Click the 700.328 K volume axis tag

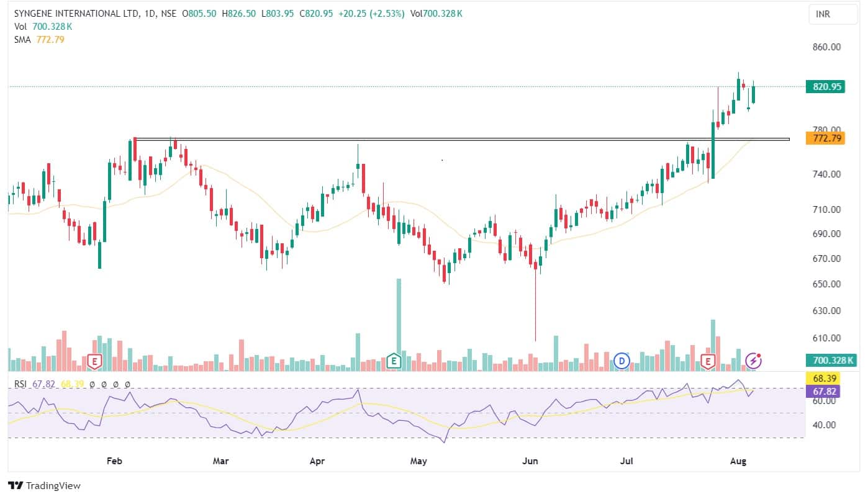[x=831, y=360]
